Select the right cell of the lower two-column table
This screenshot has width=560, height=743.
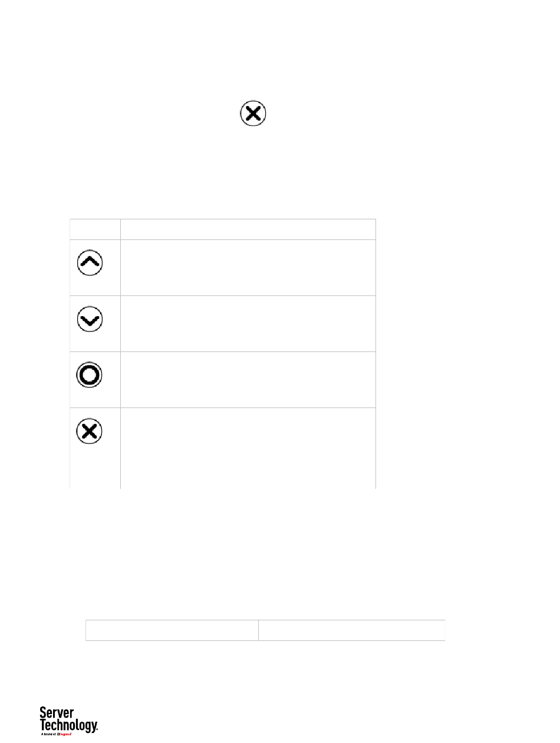pos(352,630)
